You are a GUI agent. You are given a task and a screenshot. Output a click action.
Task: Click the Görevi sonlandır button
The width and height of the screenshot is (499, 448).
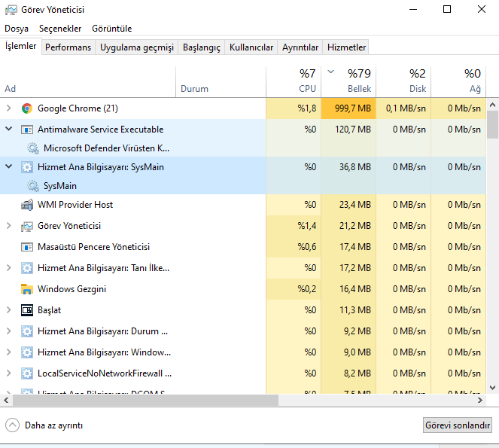click(x=458, y=425)
